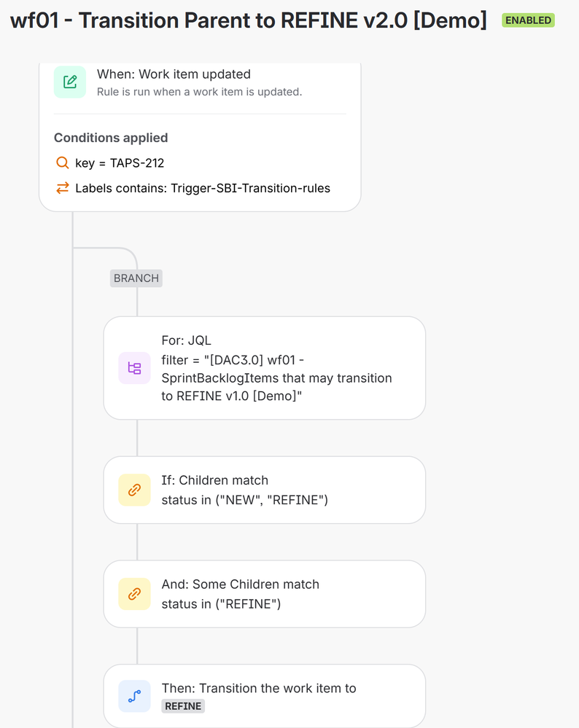Screen dimensions: 579x728
Task: Open the For: JQL branch component
Action: point(265,368)
